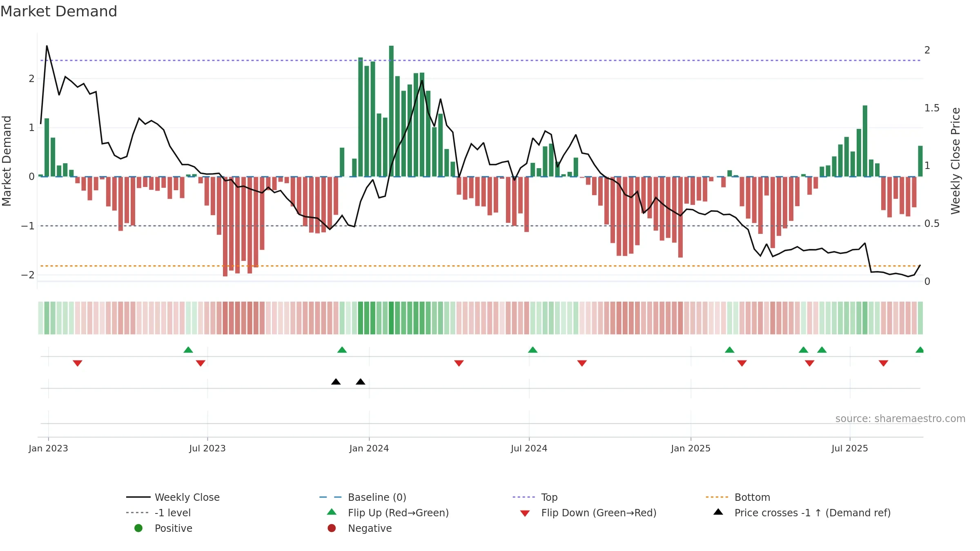Click the black Price crosses legend triangle
This screenshot has width=980, height=551.
click(718, 512)
